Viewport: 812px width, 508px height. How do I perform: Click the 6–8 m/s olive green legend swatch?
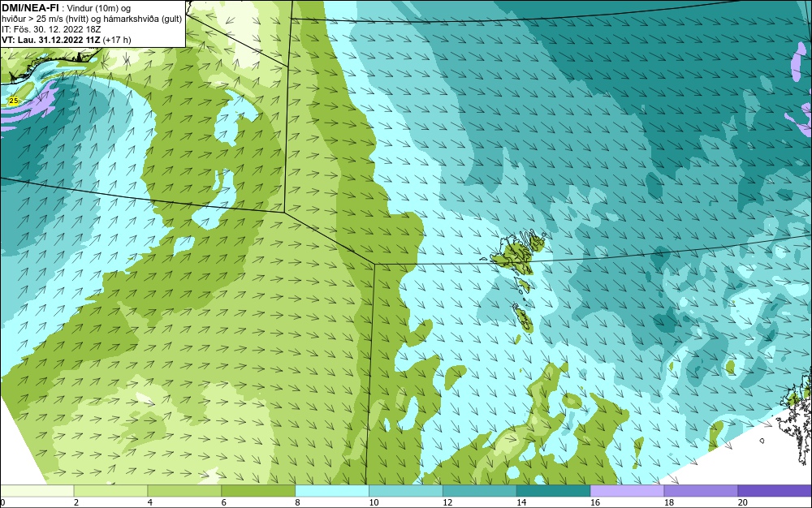click(x=258, y=490)
